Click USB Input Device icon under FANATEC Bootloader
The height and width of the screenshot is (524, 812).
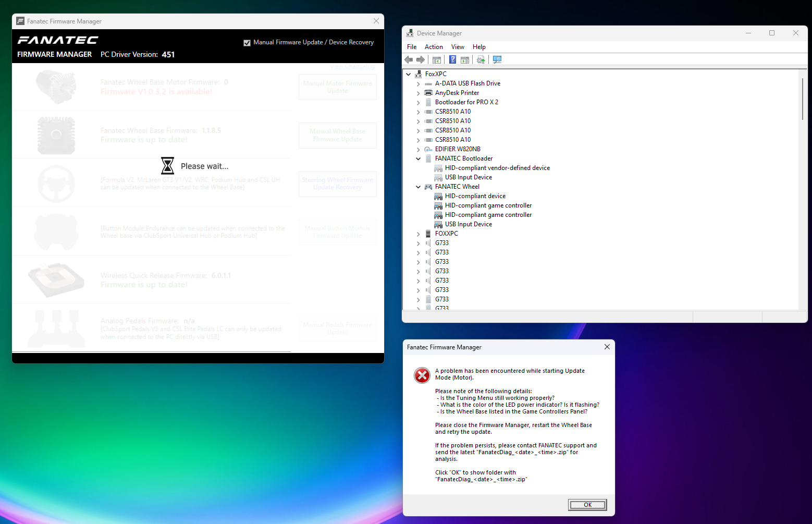(438, 177)
